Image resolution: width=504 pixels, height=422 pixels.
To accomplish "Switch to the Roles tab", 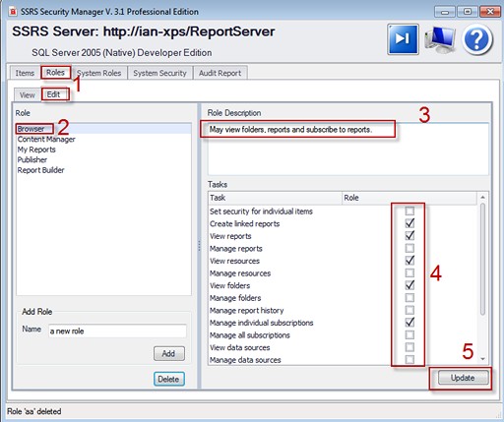I will coord(55,73).
